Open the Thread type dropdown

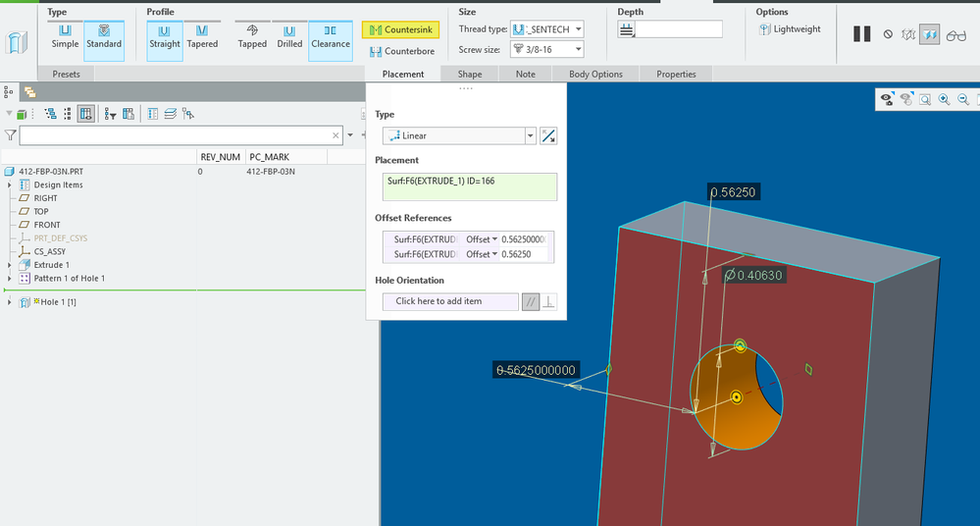(x=546, y=29)
